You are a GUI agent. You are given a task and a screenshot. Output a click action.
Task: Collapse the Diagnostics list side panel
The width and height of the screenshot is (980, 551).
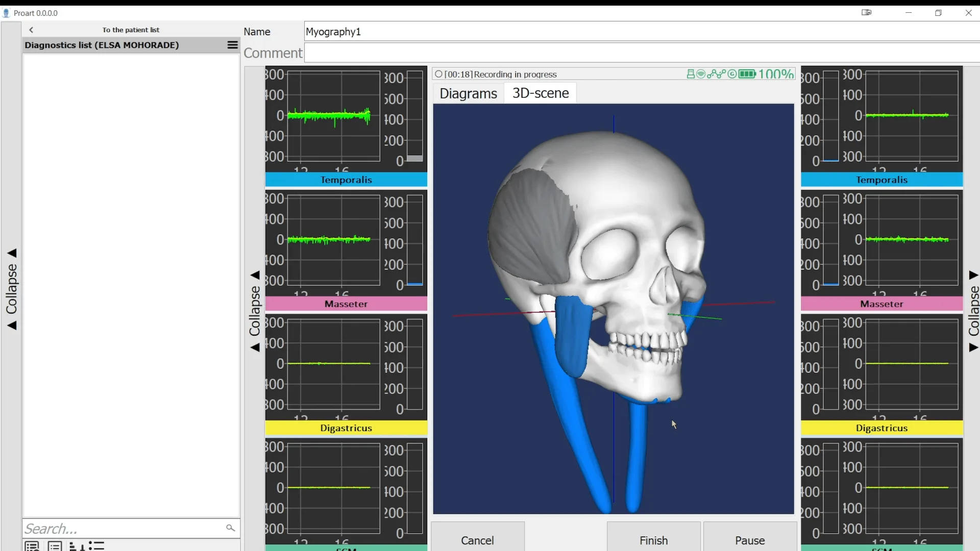11,289
